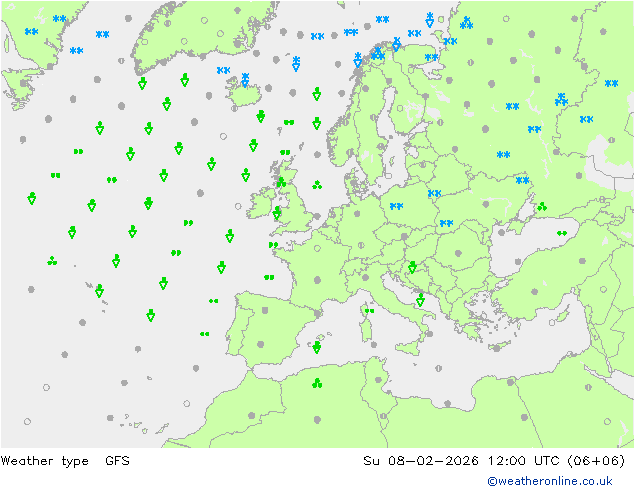Select the grey cloud dot on the Libyan coast

448,403
